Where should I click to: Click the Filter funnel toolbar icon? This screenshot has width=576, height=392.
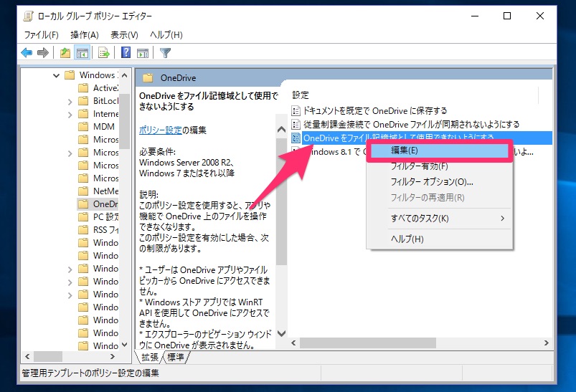(x=165, y=53)
